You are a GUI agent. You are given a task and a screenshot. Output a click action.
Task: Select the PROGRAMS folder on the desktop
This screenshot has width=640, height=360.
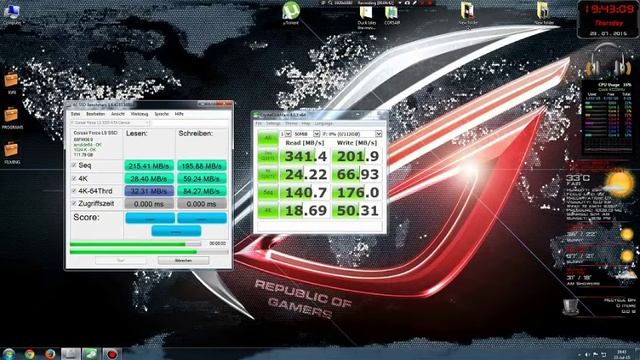(x=12, y=118)
